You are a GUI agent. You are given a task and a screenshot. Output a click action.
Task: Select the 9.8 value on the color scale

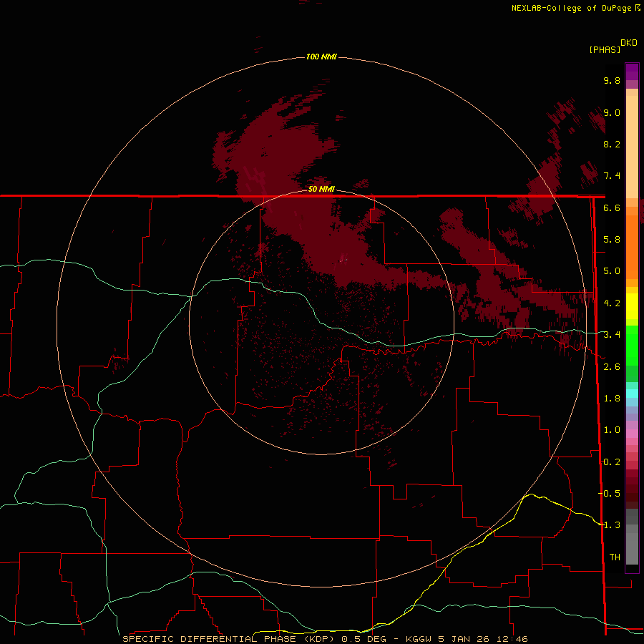612,80
